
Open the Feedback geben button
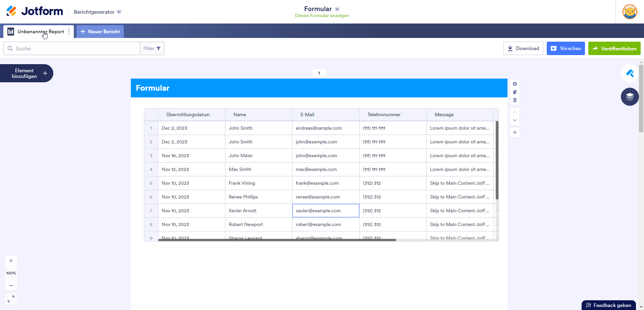point(608,305)
